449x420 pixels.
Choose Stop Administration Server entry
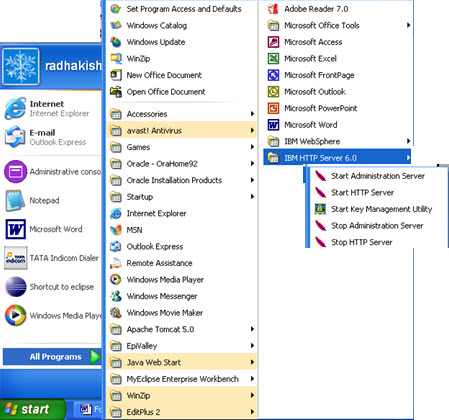coord(377,226)
